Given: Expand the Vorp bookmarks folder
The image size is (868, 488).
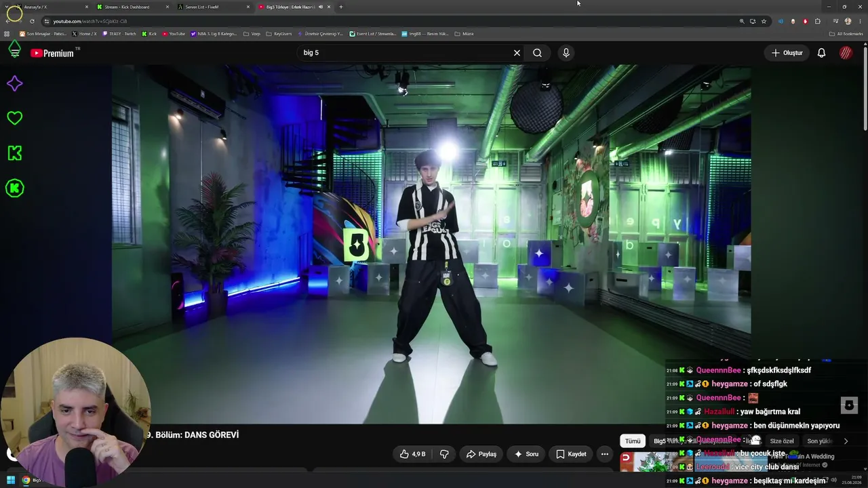Looking at the screenshot, I should (252, 34).
